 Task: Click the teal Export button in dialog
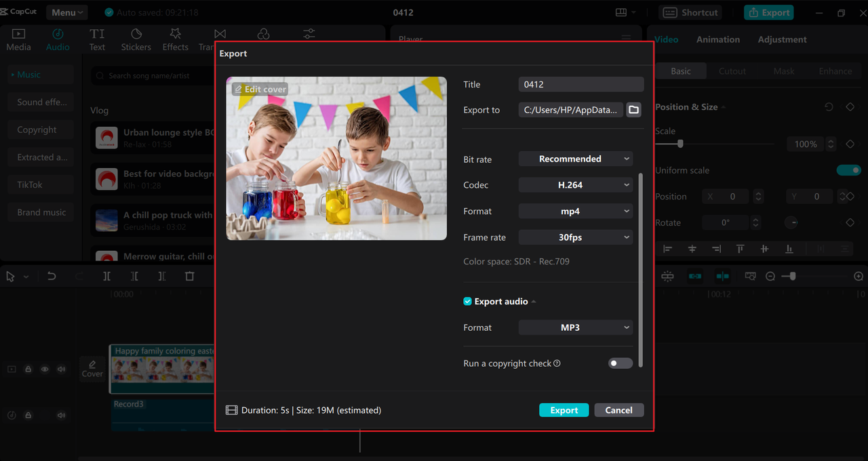coord(564,410)
